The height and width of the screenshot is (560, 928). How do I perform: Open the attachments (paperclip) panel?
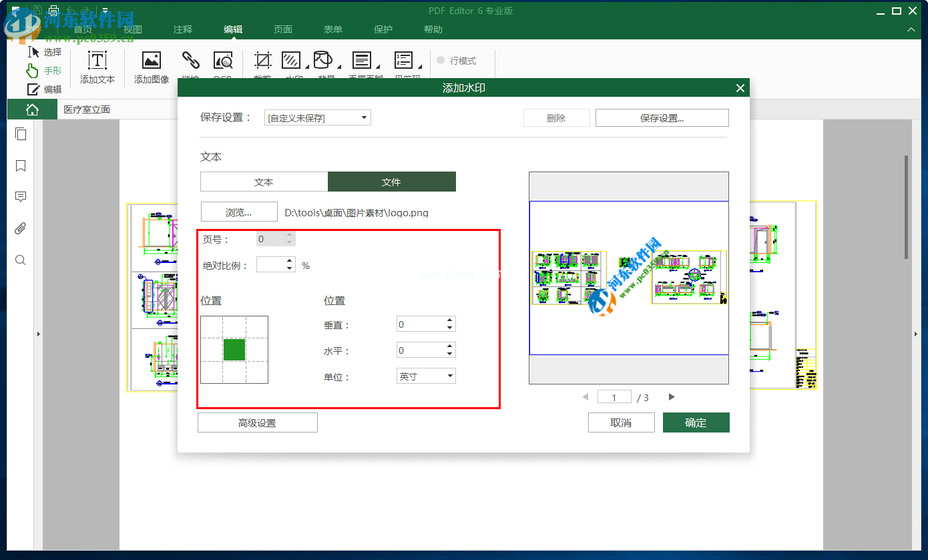(x=20, y=228)
